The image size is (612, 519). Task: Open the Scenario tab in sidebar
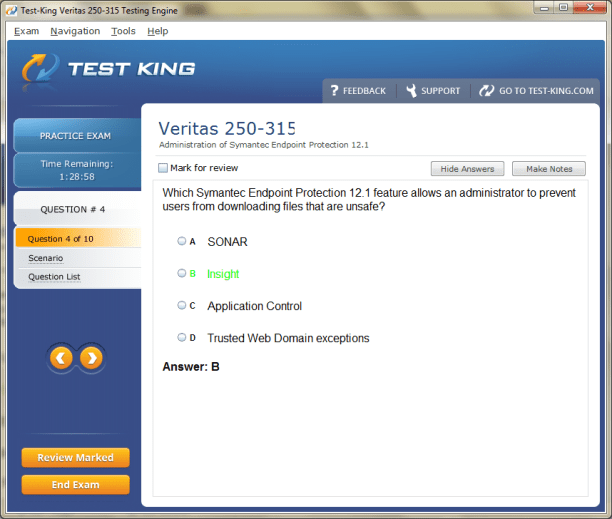click(45, 258)
